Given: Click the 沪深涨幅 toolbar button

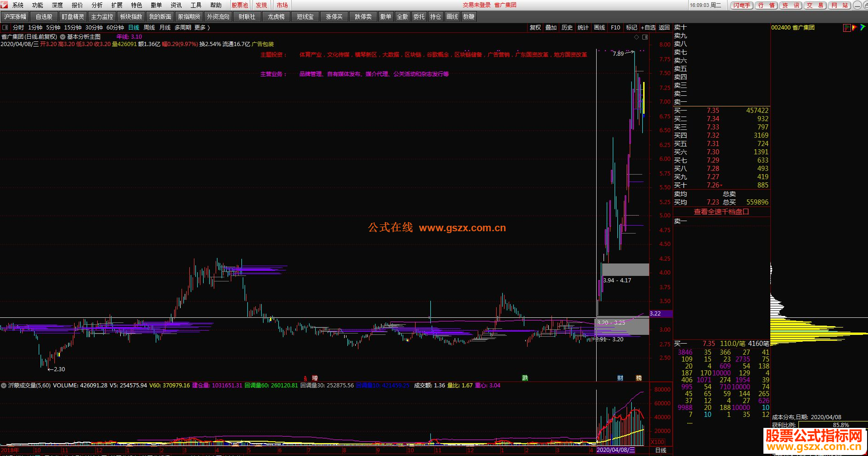Looking at the screenshot, I should [15, 17].
